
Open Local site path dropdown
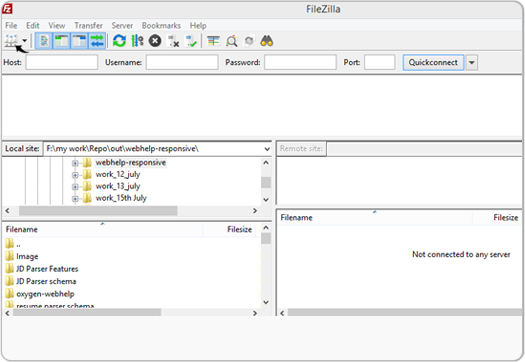coord(267,149)
